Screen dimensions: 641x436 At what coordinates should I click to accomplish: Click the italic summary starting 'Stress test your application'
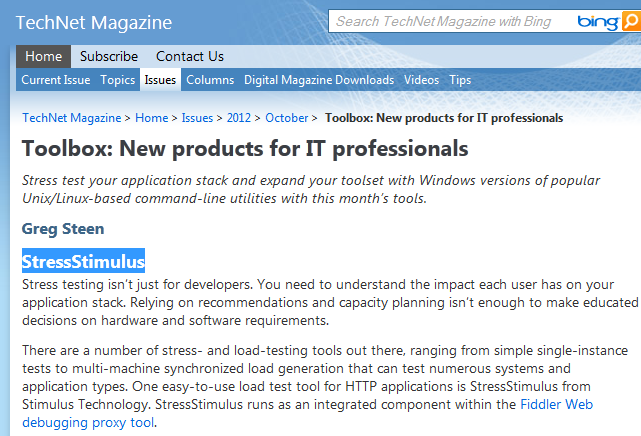click(311, 189)
